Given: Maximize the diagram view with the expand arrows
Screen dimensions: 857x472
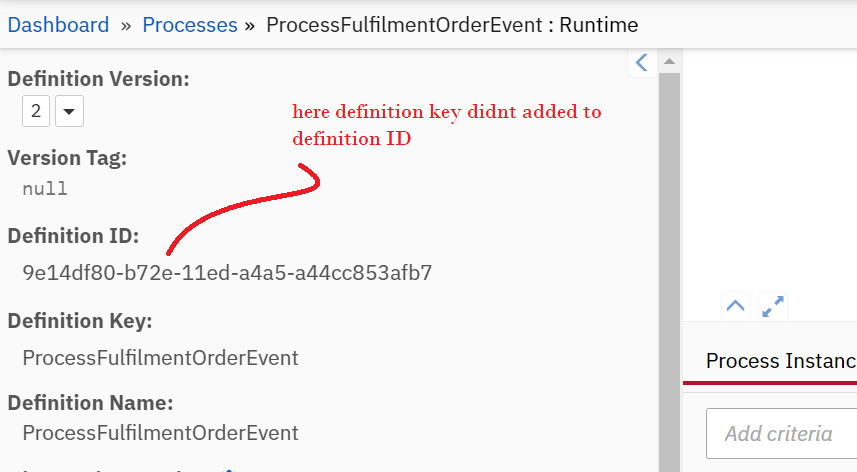Looking at the screenshot, I should click(773, 306).
